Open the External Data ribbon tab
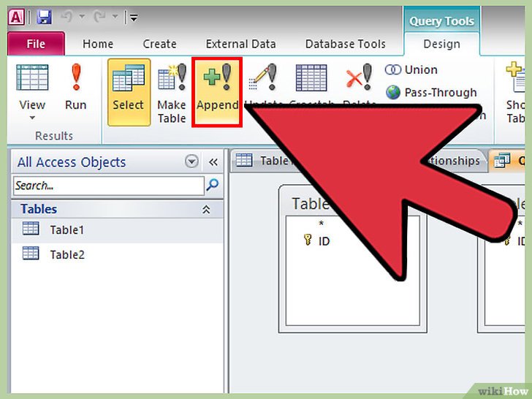 240,44
